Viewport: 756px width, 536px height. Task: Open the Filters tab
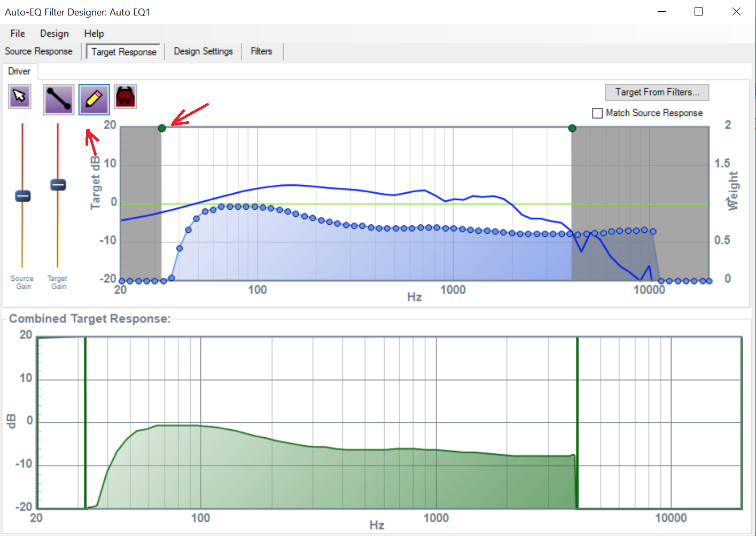click(261, 51)
